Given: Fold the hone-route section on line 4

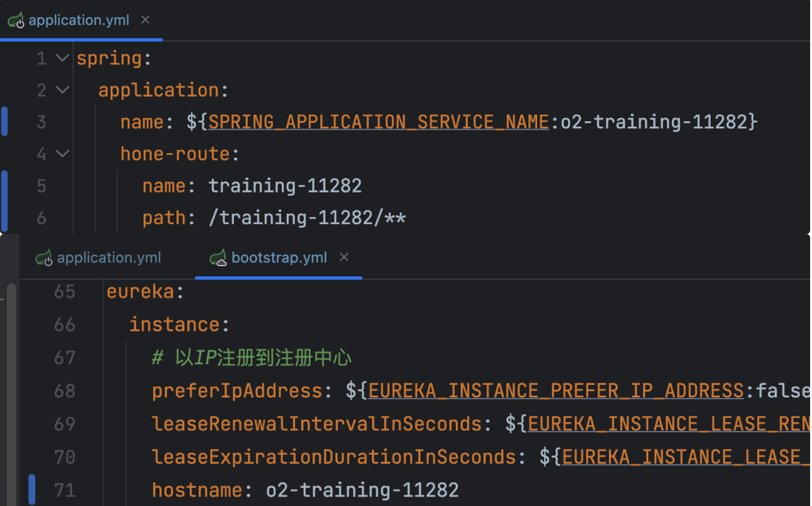Looking at the screenshot, I should (62, 154).
